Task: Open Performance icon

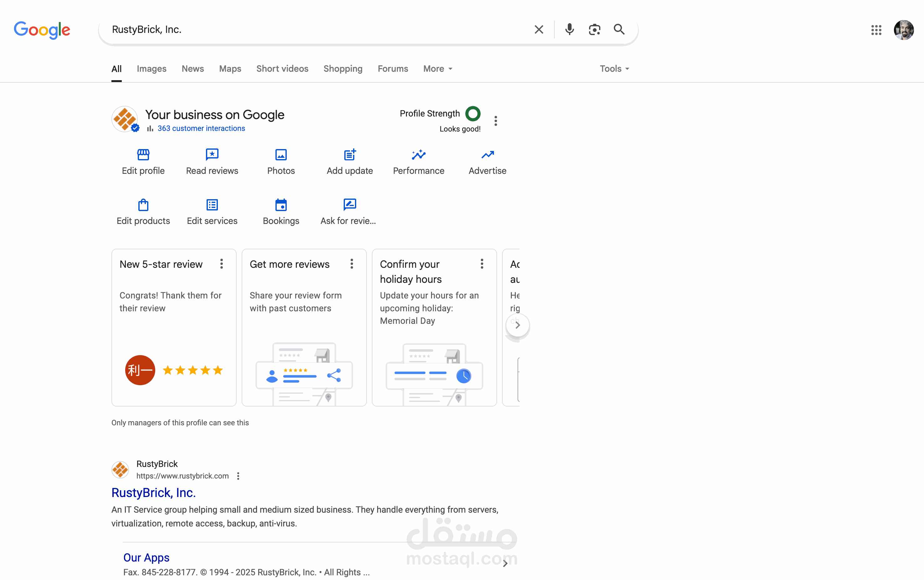Action: (x=419, y=155)
